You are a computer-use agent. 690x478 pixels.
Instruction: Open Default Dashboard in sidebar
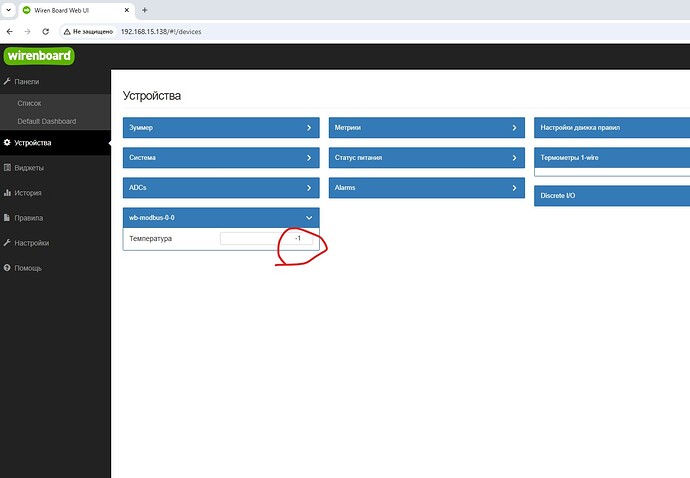point(47,121)
